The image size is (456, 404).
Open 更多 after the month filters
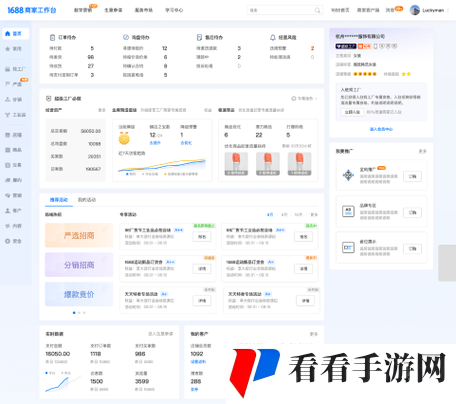pos(314,215)
